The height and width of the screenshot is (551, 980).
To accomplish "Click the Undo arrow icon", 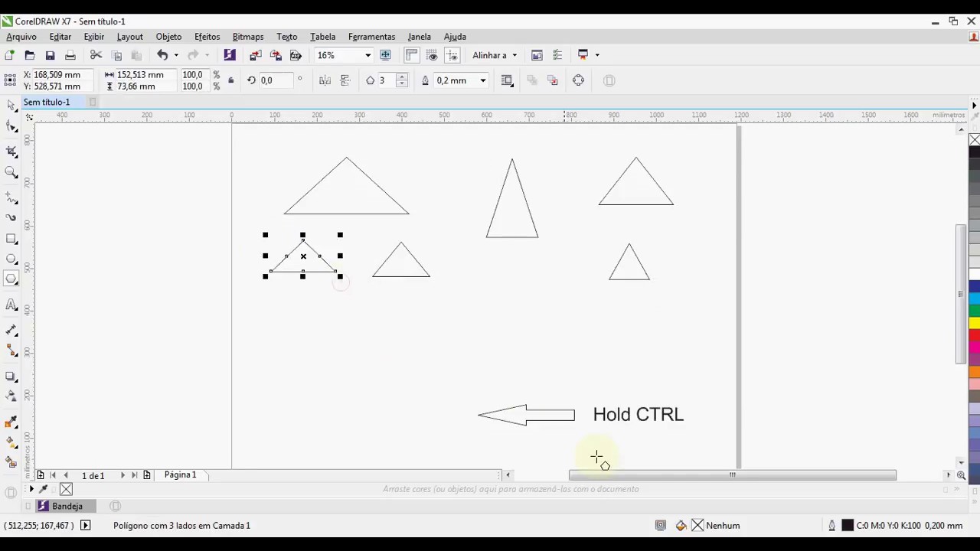I will click(162, 55).
